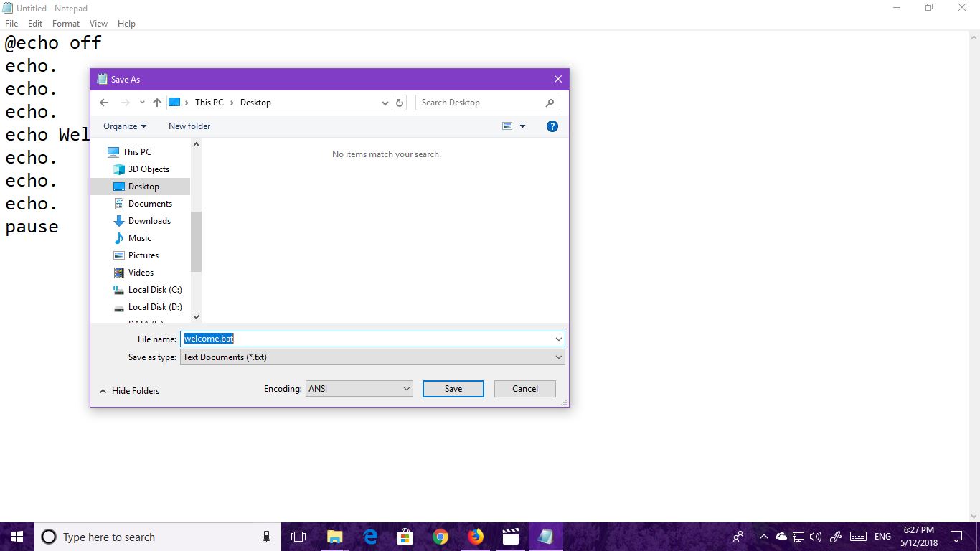The image size is (980, 551).
Task: Create a New folder on the Desktop
Action: [189, 126]
